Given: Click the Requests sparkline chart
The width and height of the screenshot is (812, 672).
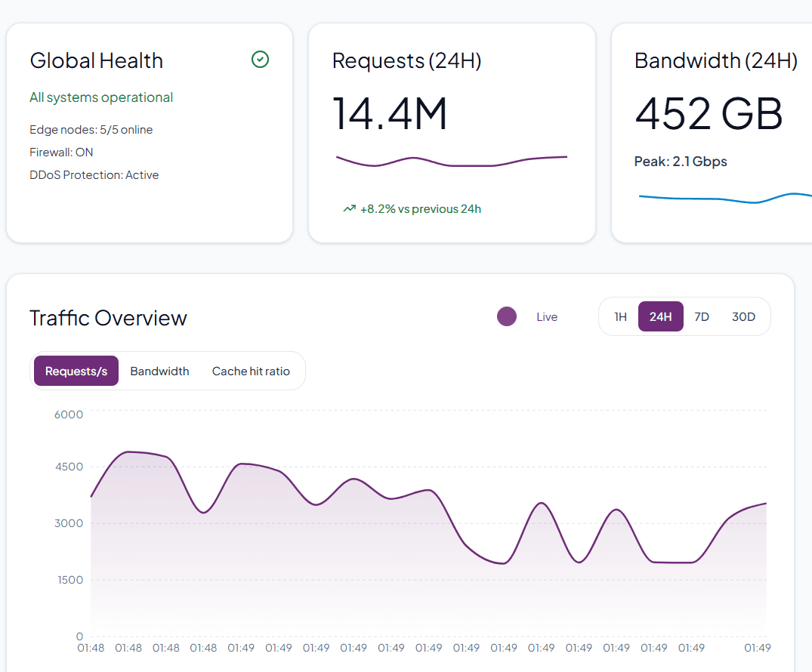Looking at the screenshot, I should click(x=451, y=160).
